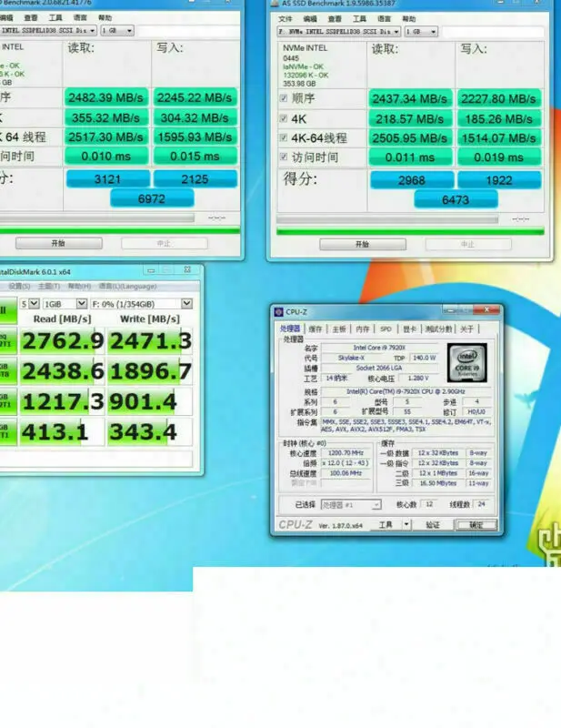561x728 pixels.
Task: Open 文件 menu in AS SSD 1.9
Action: [x=286, y=19]
